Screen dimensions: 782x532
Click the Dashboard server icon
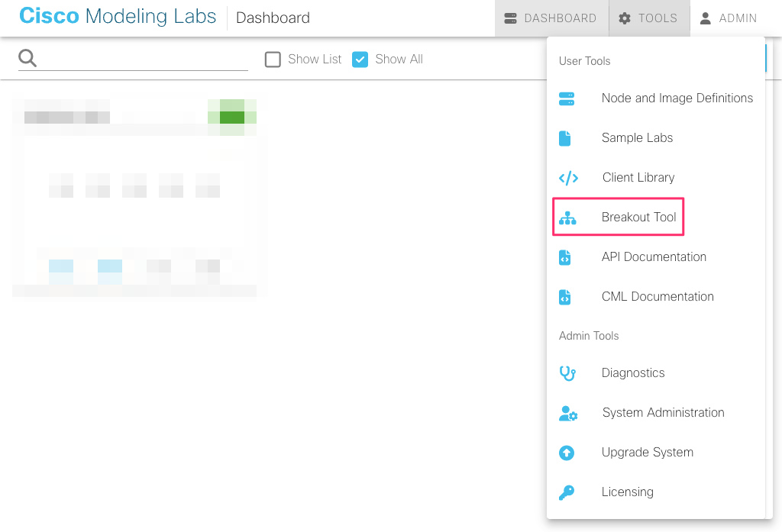click(x=510, y=18)
